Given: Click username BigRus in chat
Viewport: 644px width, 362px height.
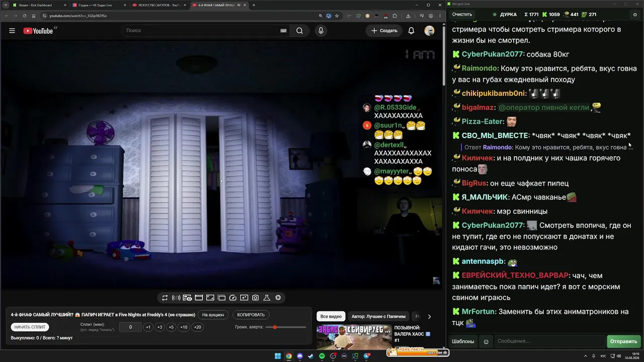Looking at the screenshot, I should click(x=474, y=184).
